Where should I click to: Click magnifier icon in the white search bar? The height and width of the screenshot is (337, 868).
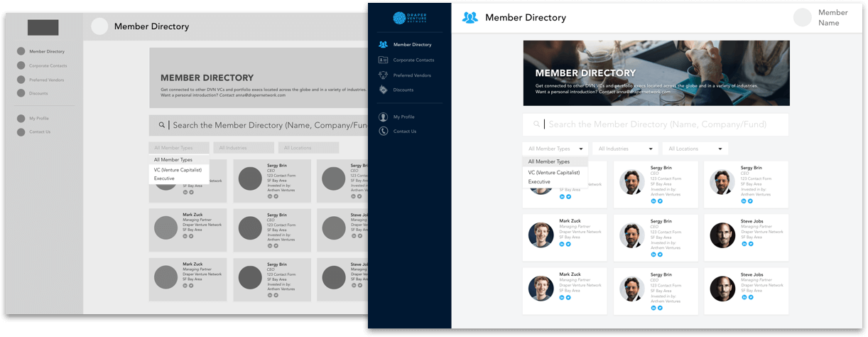tap(537, 124)
